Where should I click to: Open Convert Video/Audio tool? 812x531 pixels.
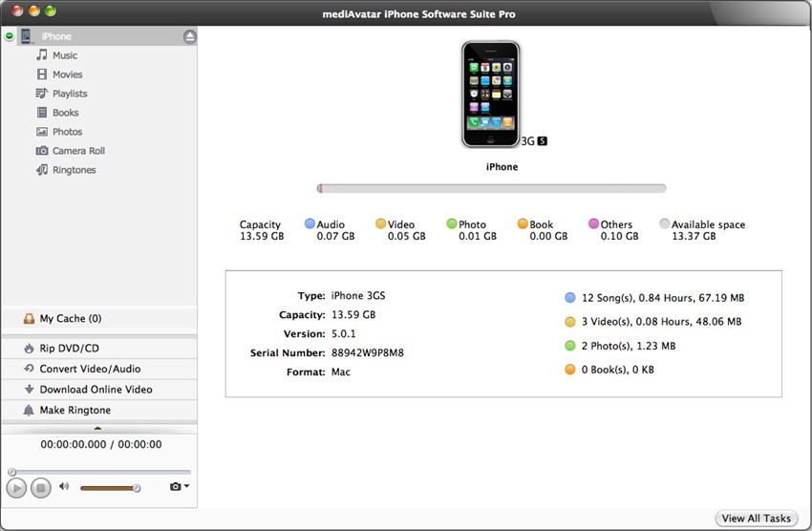[99, 369]
